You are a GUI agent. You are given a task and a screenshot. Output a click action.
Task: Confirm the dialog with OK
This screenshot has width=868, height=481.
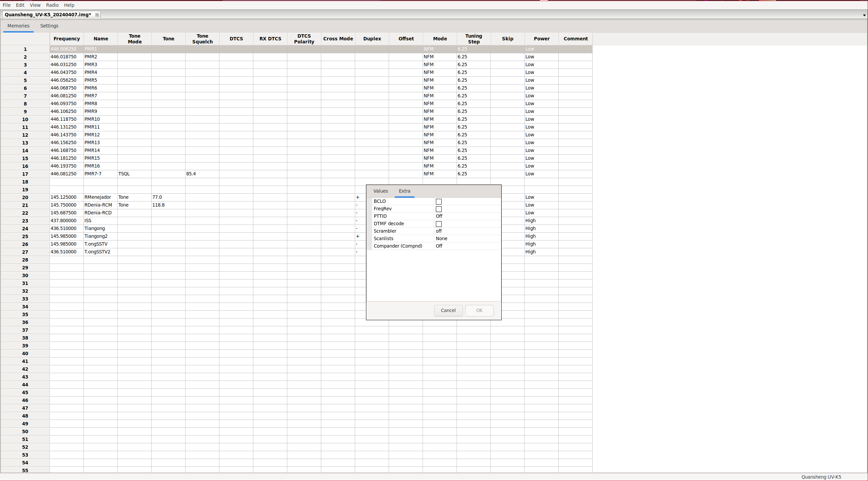[x=479, y=310]
